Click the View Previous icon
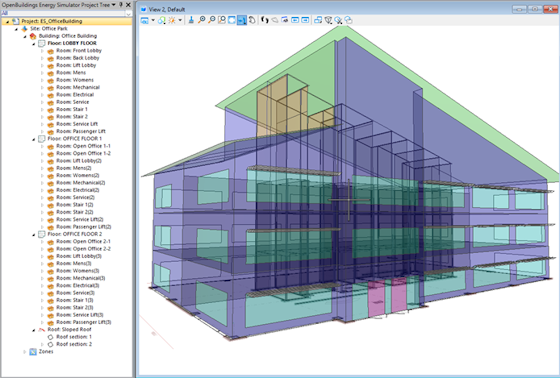560x378 pixels. tap(295, 20)
